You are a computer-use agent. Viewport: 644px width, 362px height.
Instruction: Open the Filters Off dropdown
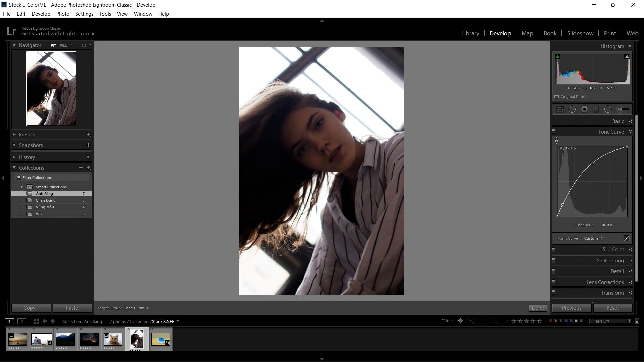(610, 321)
